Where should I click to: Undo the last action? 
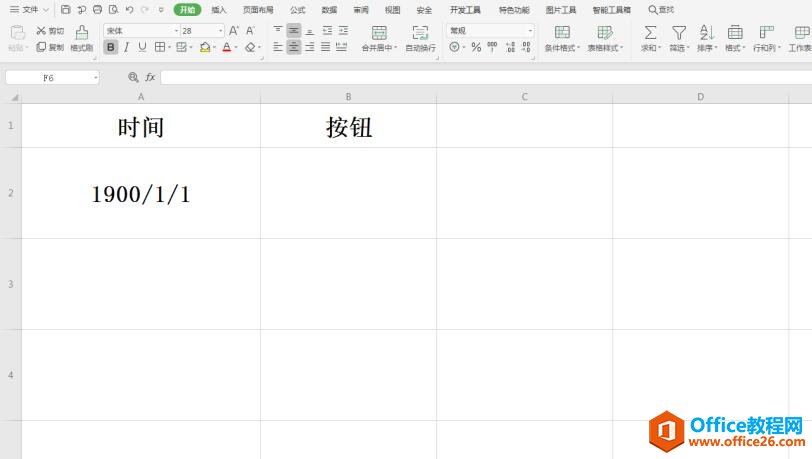tap(129, 9)
